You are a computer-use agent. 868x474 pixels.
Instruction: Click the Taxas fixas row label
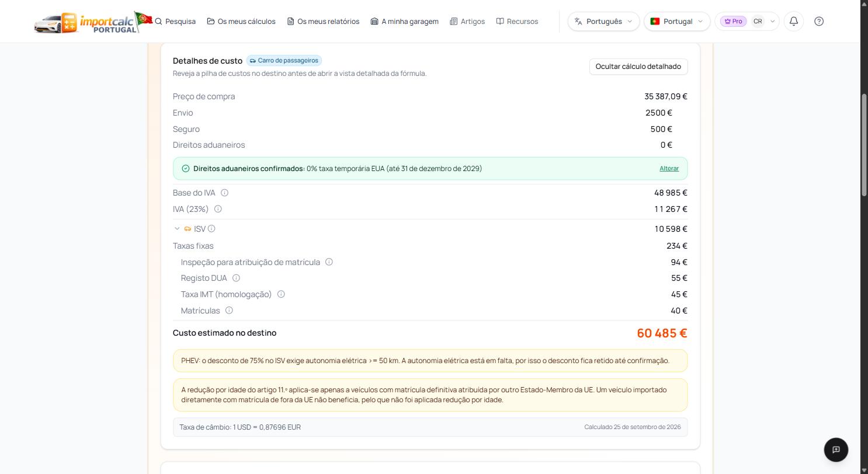193,246
